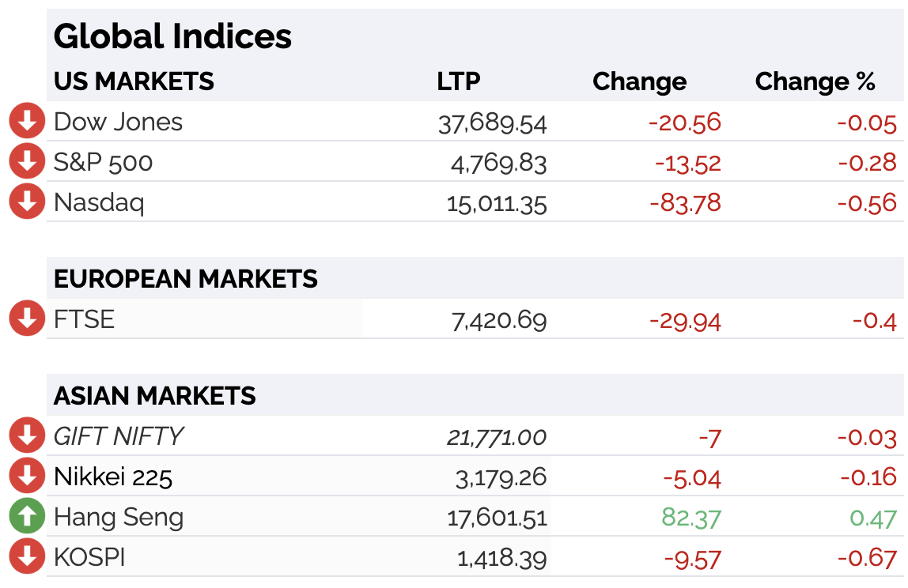Viewport: 908px width, 588px height.
Task: Click the EUROPEAN MARKETS section header
Action: click(185, 279)
